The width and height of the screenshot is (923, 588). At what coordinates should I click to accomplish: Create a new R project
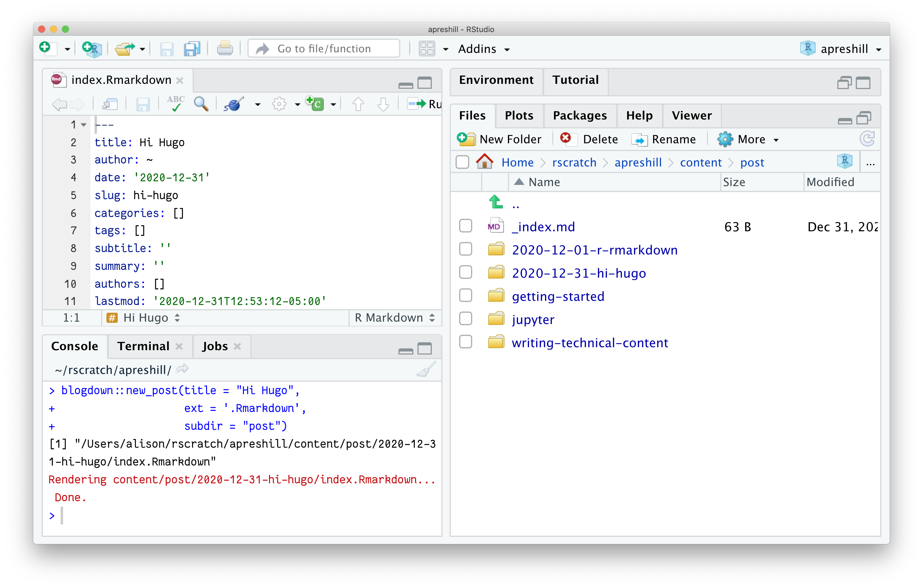(x=92, y=49)
